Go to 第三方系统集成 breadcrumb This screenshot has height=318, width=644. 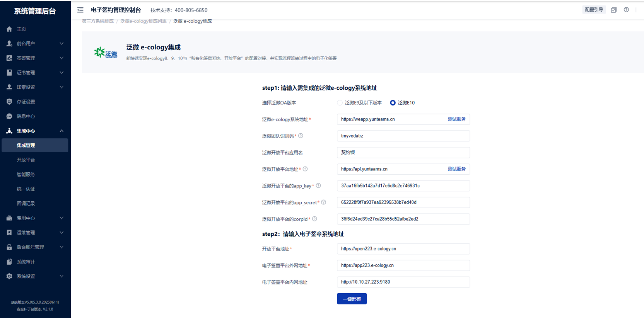click(98, 21)
